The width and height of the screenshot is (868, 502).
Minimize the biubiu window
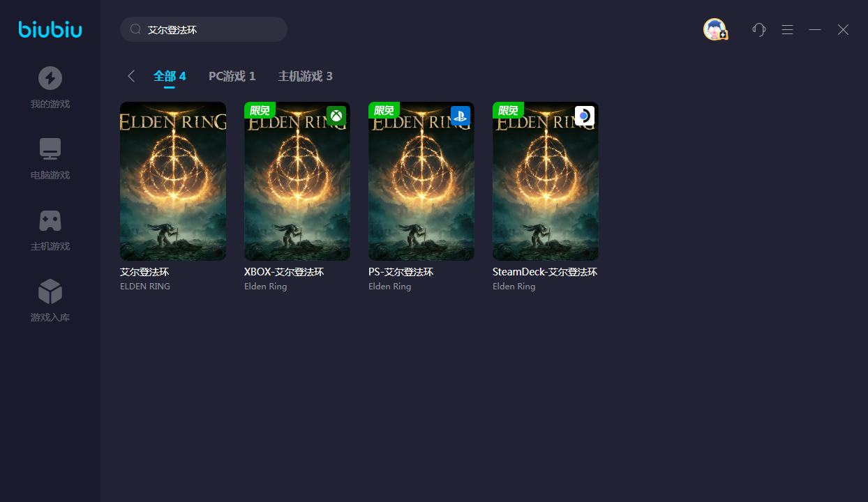[815, 29]
